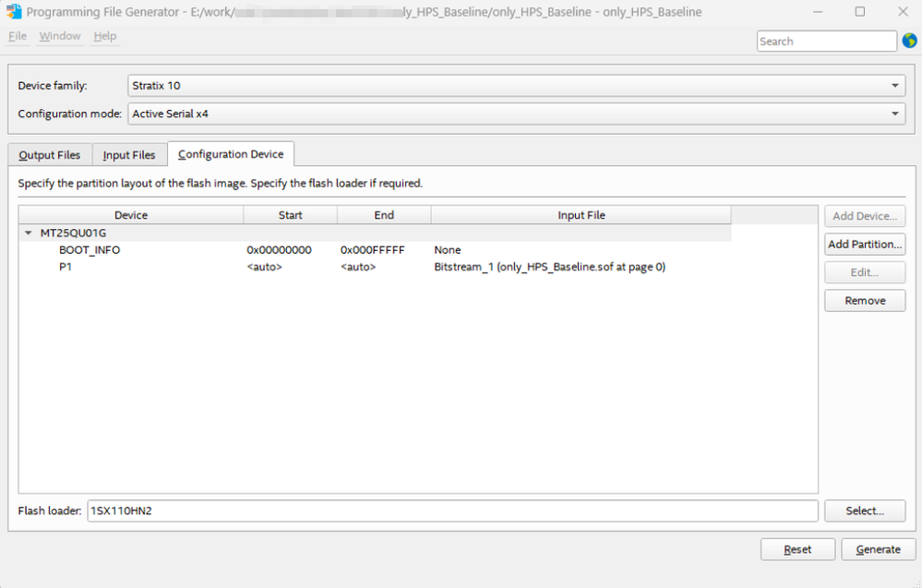Minimize the Programming File Generator window

click(818, 12)
